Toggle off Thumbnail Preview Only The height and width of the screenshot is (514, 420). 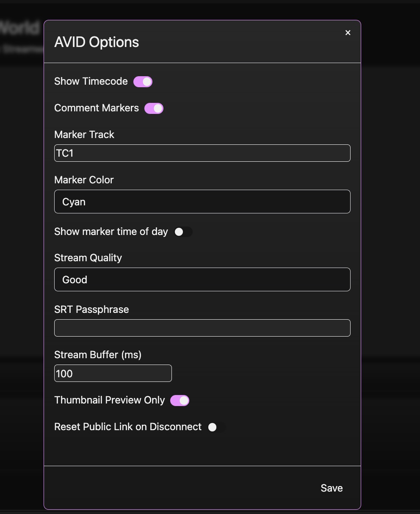point(180,401)
